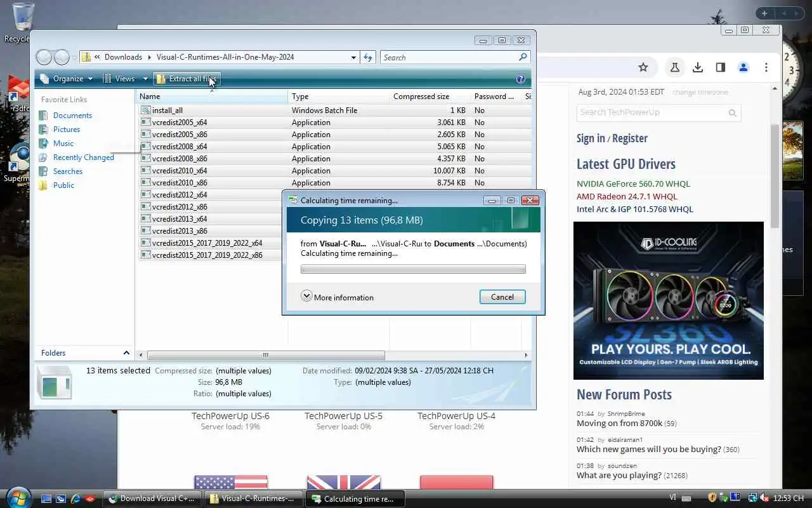Screen dimensions: 812x508
Task: Select vcredist2015_2017_2019_2022_x86 file
Action: [207, 255]
